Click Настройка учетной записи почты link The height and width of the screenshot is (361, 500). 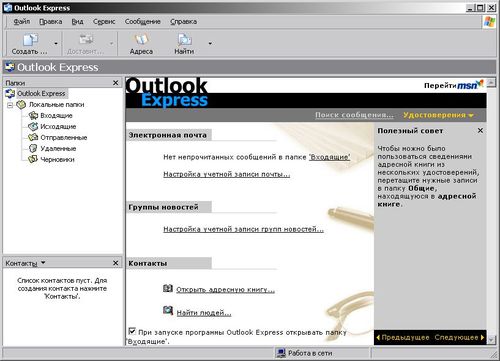point(227,174)
